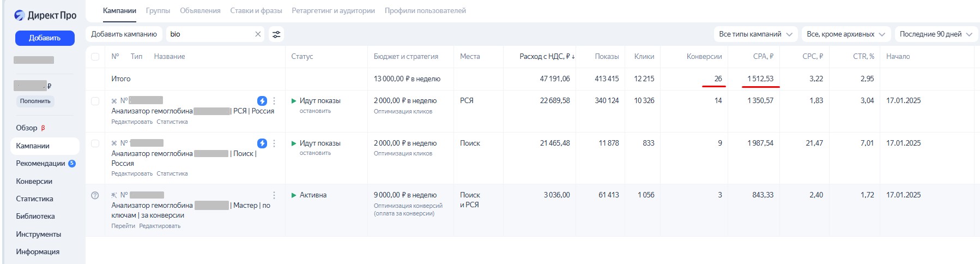Open the three-dot menu for the Мастер campaign
Viewport: 980px width, 264px height.
click(274, 195)
